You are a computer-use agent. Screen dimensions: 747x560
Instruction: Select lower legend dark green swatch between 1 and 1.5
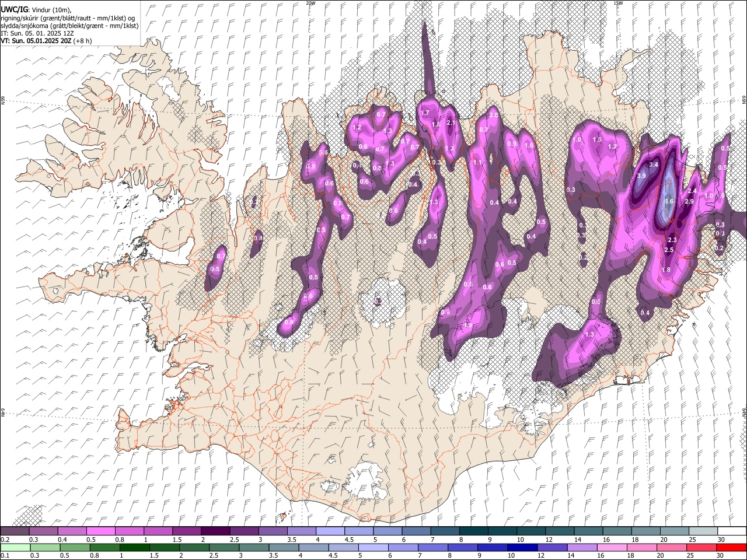[134, 548]
